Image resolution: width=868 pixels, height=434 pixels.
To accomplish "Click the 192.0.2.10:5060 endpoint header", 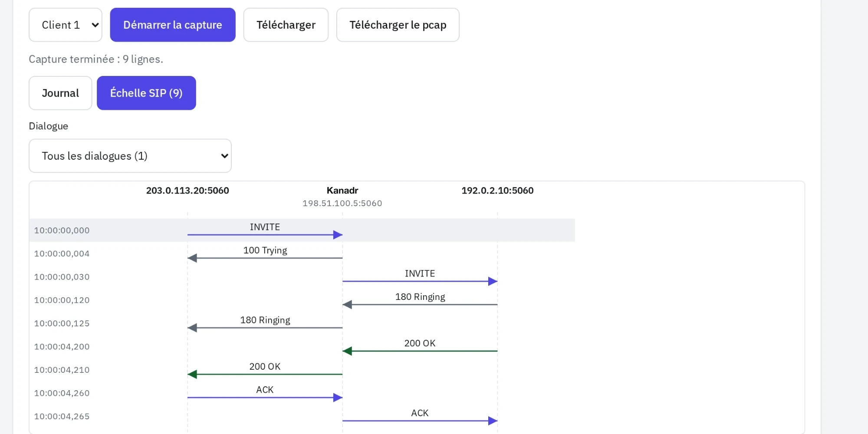I will click(x=497, y=191).
